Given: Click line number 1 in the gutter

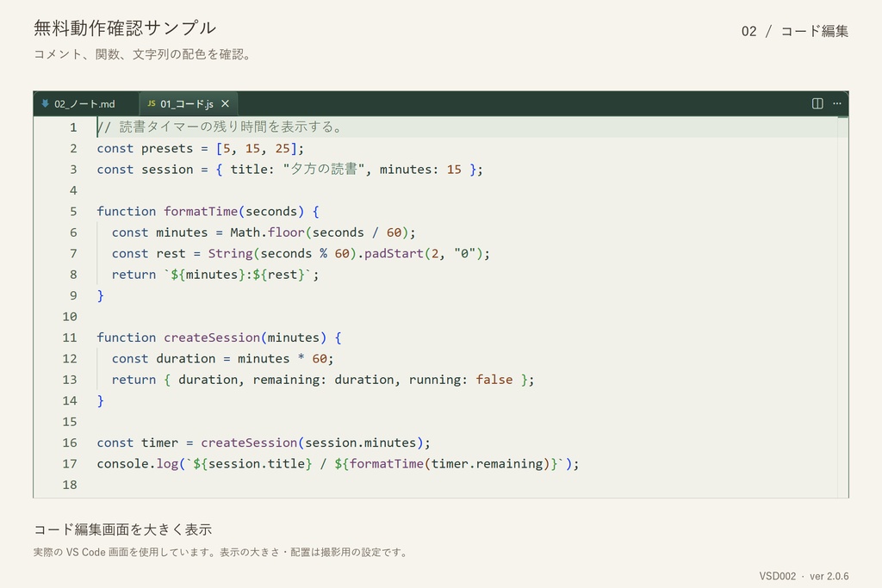Looking at the screenshot, I should (x=73, y=127).
